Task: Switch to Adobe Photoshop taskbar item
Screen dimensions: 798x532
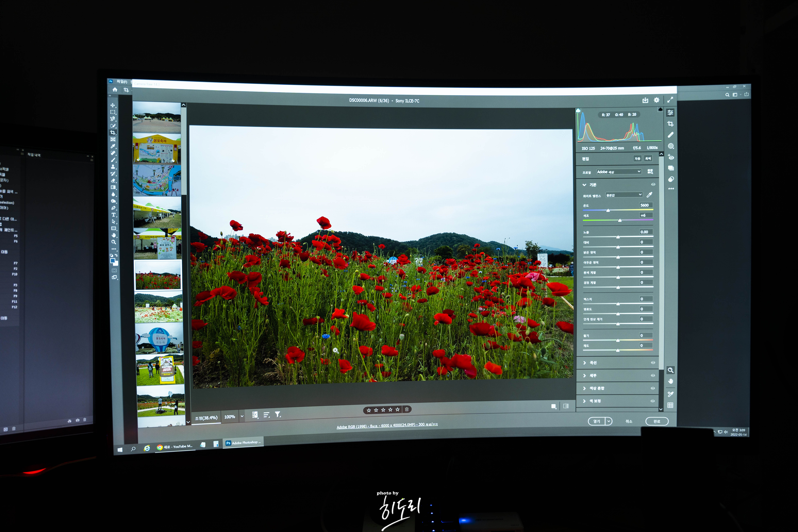Action: [243, 443]
